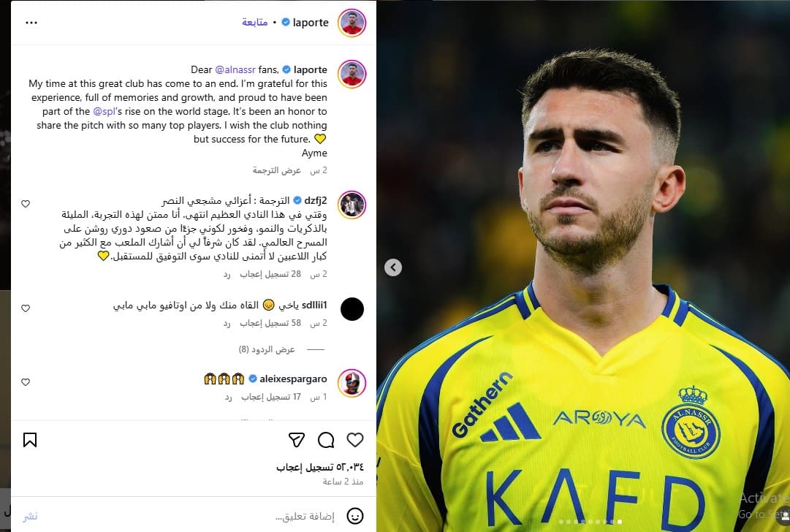Viewport: 790px width, 532px height.
Task: Open the comment bubble icon
Action: [x=326, y=440]
